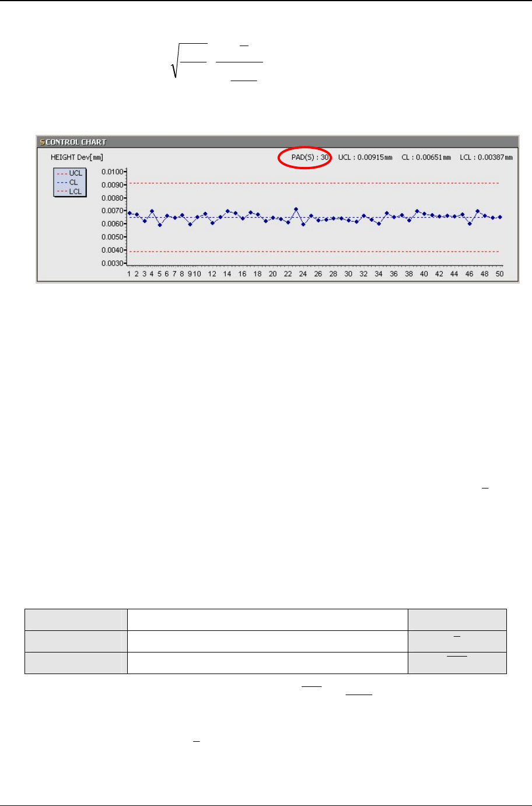Click the CL : 0.00651mm readout
This screenshot has height=806, width=532.
(426, 158)
